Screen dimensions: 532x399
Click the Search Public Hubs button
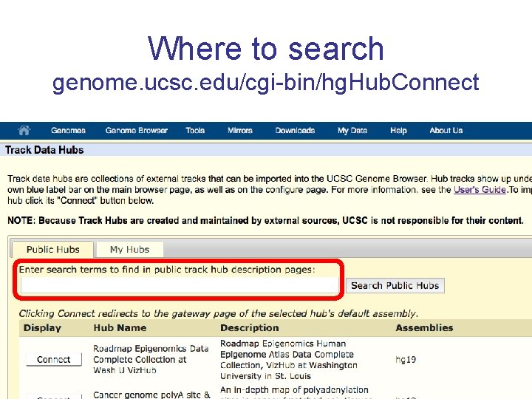point(395,285)
